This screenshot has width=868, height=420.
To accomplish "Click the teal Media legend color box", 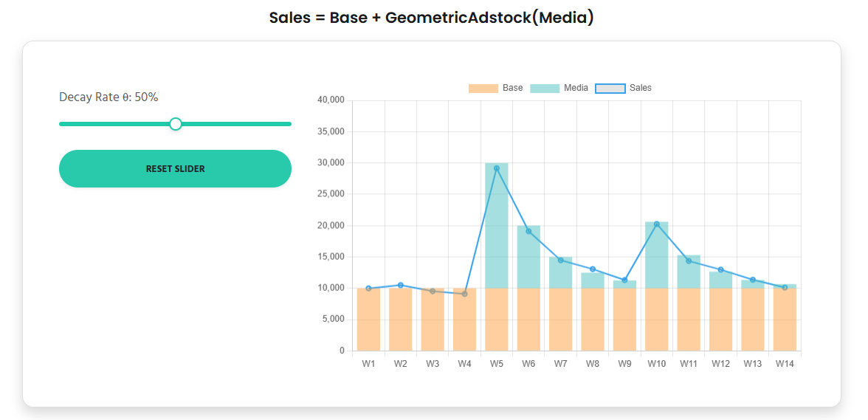I will click(x=544, y=89).
